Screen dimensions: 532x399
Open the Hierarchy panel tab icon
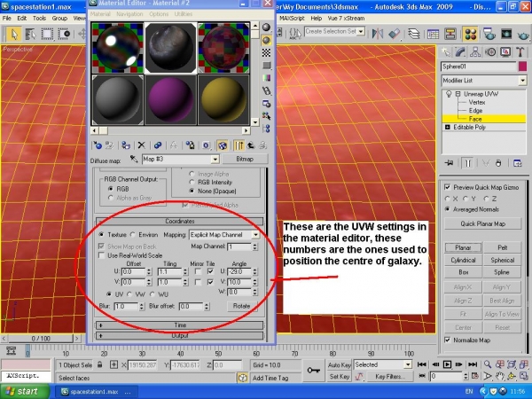pos(475,52)
